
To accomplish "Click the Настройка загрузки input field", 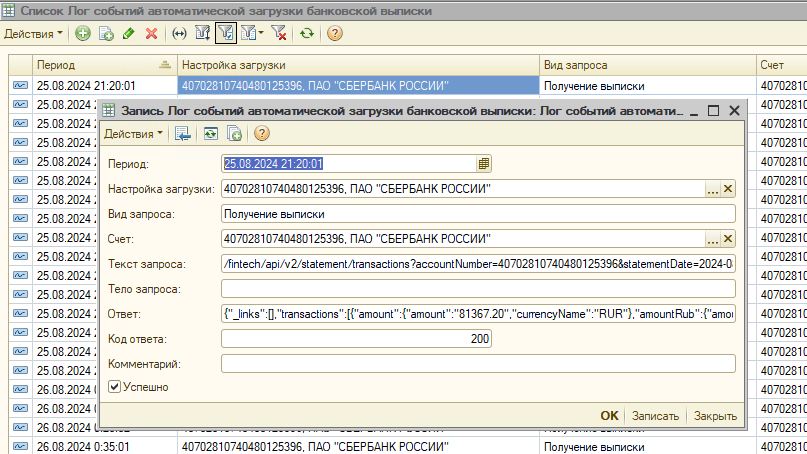I will coord(463,189).
